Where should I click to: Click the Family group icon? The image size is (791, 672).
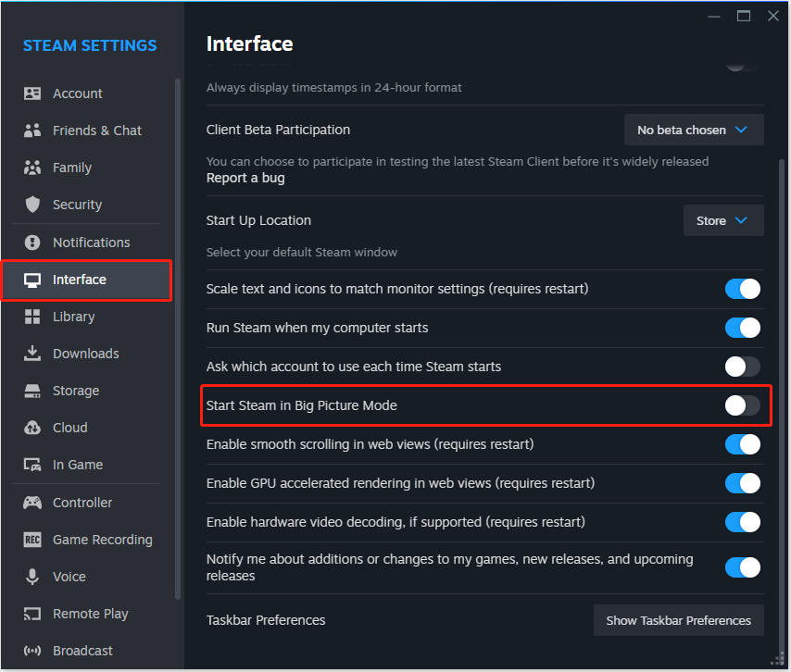pos(32,168)
